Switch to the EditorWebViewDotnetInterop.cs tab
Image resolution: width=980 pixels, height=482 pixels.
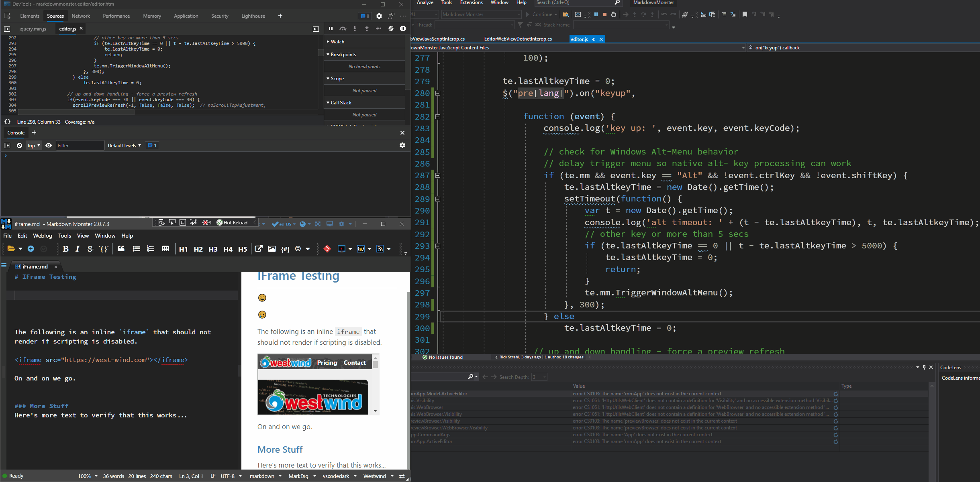(517, 39)
